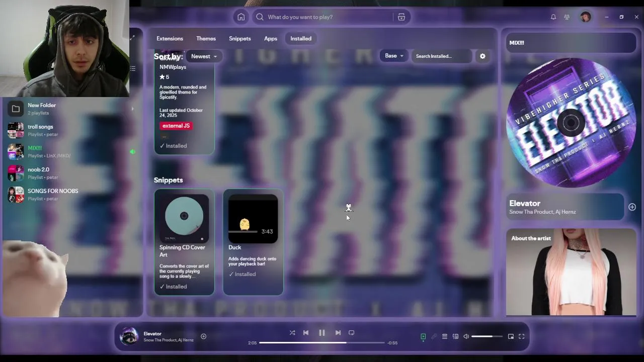Screen dimensions: 644x362
Task: Open the Duck snippet thumbnail
Action: [253, 219]
